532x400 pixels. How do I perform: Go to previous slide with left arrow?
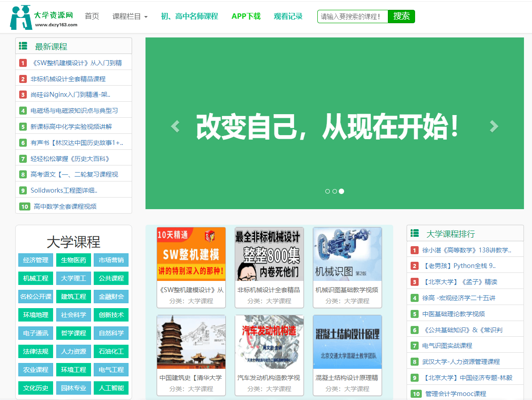point(175,126)
